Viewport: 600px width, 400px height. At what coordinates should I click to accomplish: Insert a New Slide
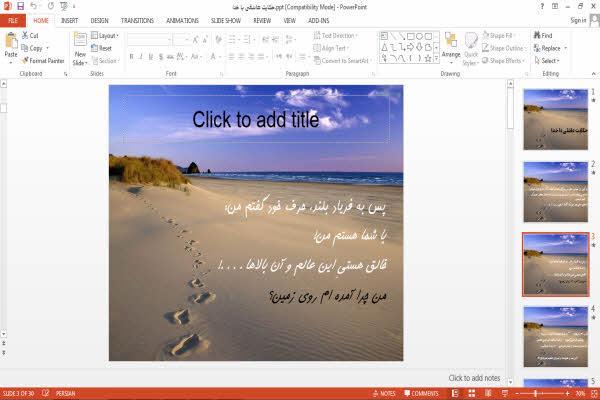pyautogui.click(x=80, y=49)
